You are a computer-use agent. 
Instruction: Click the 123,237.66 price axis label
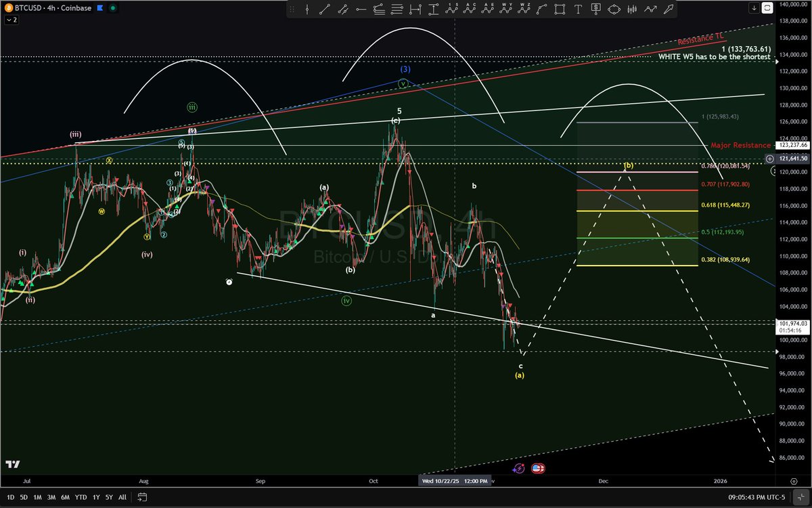794,145
